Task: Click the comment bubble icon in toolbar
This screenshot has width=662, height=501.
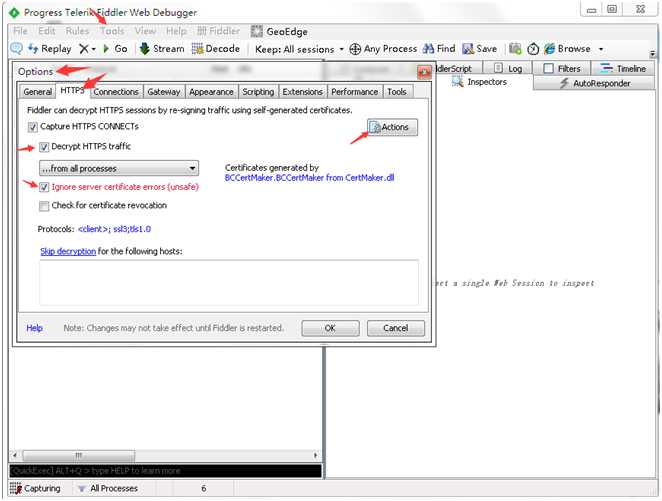Action: [16, 49]
